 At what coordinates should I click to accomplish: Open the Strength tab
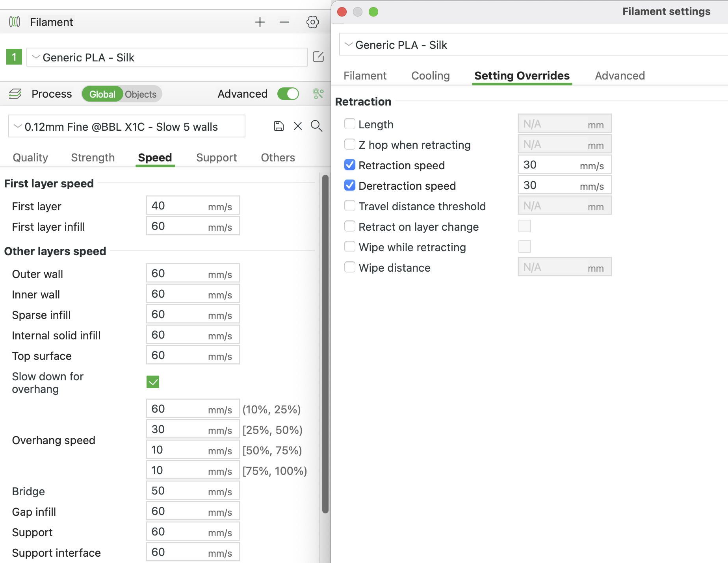(93, 157)
